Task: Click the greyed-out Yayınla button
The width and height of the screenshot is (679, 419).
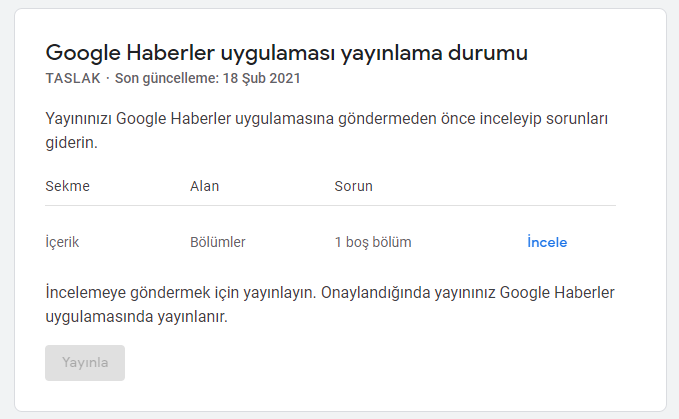Action: pos(85,363)
